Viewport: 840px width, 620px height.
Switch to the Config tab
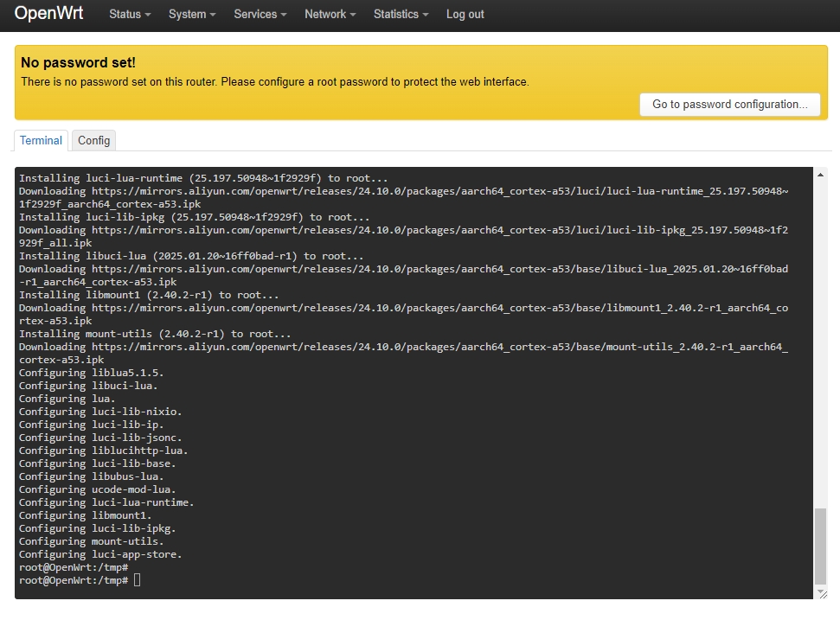coord(93,140)
